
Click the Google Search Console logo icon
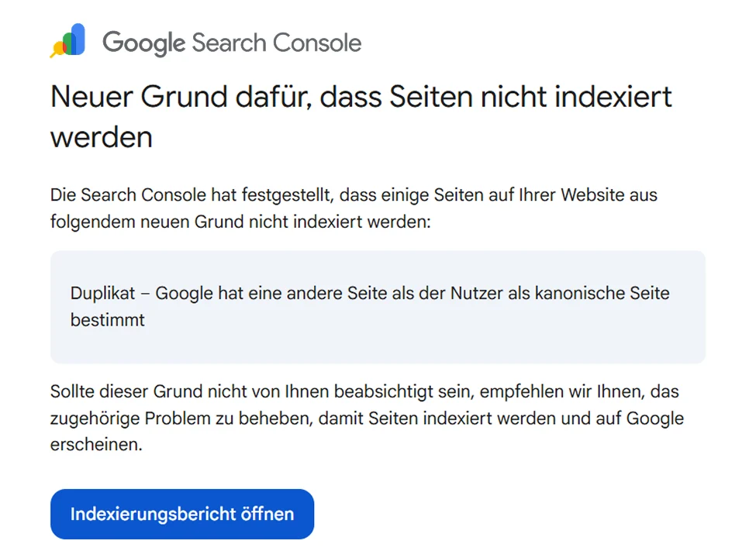pyautogui.click(x=70, y=40)
